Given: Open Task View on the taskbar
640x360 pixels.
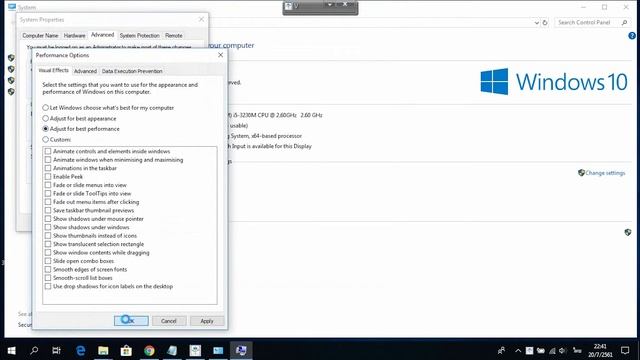Looking at the screenshot, I should click(56, 350).
